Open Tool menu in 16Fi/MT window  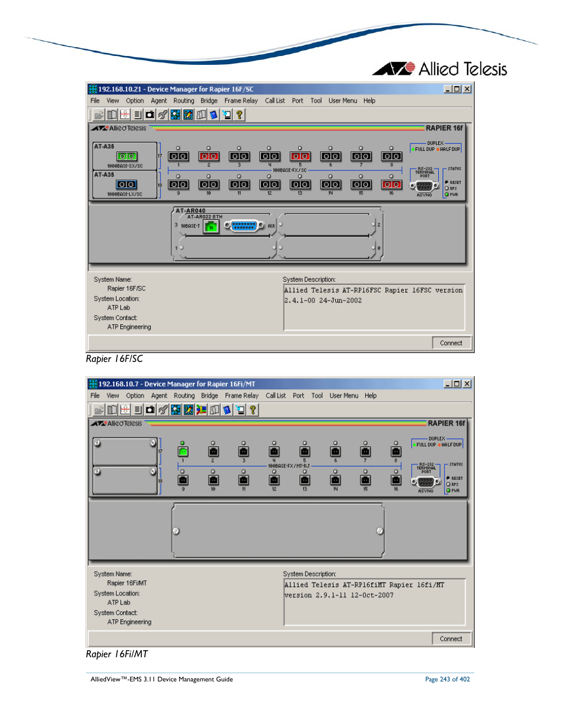pyautogui.click(x=317, y=396)
